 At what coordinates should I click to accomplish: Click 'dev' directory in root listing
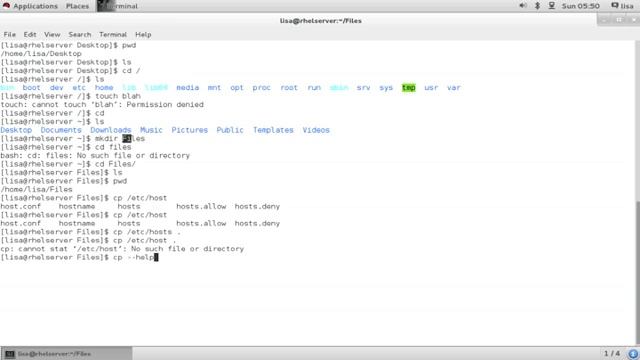click(56, 88)
